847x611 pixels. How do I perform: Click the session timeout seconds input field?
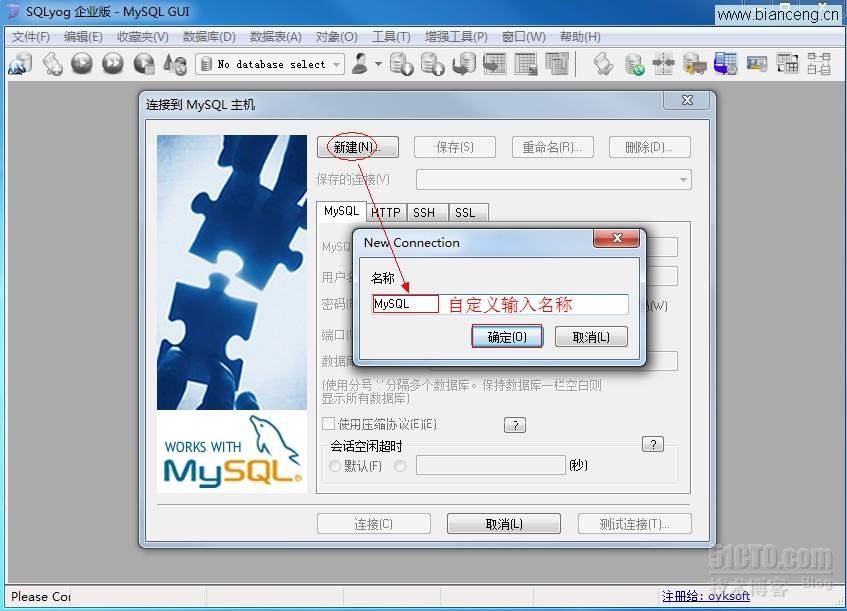(490, 465)
